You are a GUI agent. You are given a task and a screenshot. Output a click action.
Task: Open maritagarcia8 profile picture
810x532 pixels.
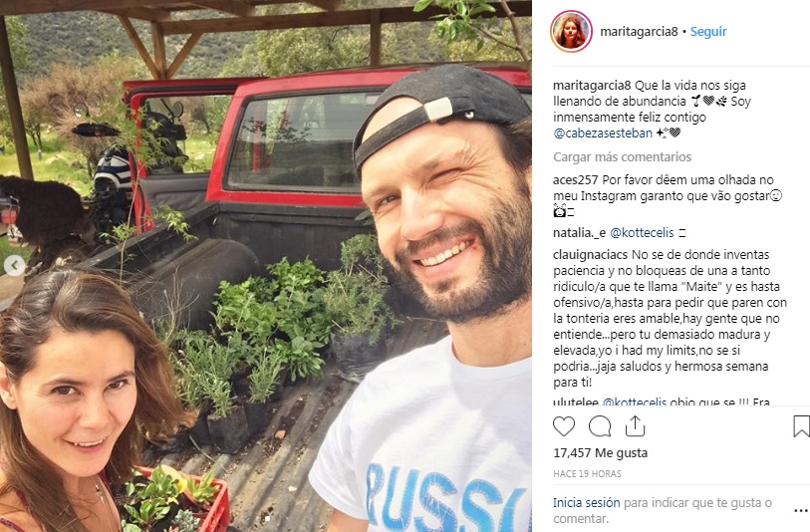pyautogui.click(x=571, y=32)
